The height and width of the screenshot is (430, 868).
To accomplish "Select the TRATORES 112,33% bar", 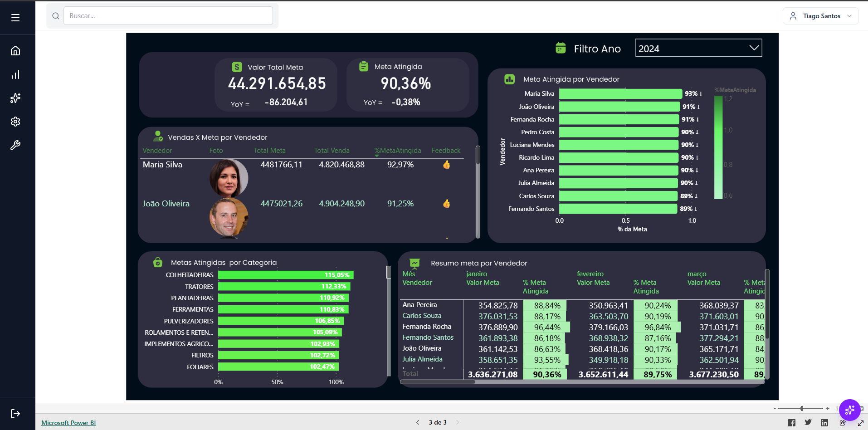I will [x=284, y=287].
